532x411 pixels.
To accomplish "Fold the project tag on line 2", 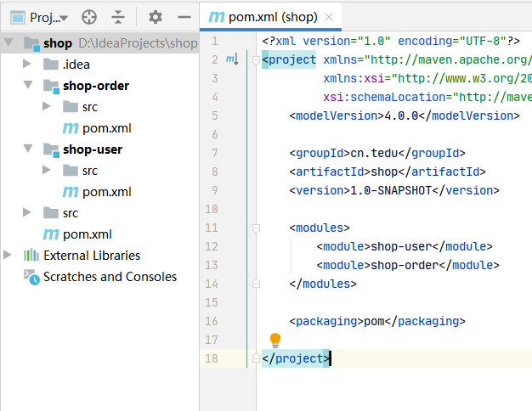I will (256, 60).
